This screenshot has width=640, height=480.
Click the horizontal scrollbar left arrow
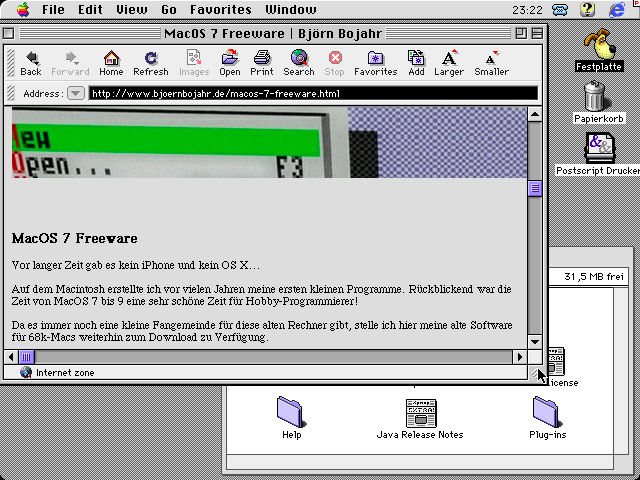coord(11,357)
